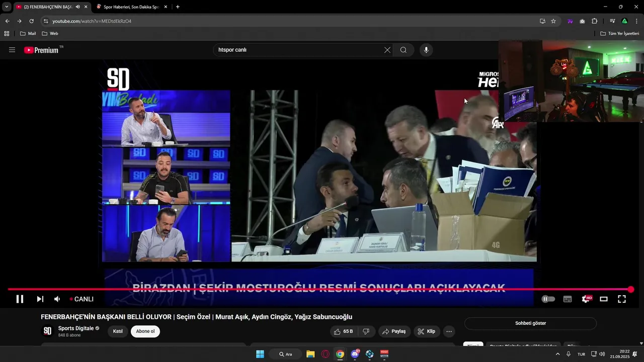Mute the tab via its speaker icon
The image size is (644, 362).
tap(77, 7)
